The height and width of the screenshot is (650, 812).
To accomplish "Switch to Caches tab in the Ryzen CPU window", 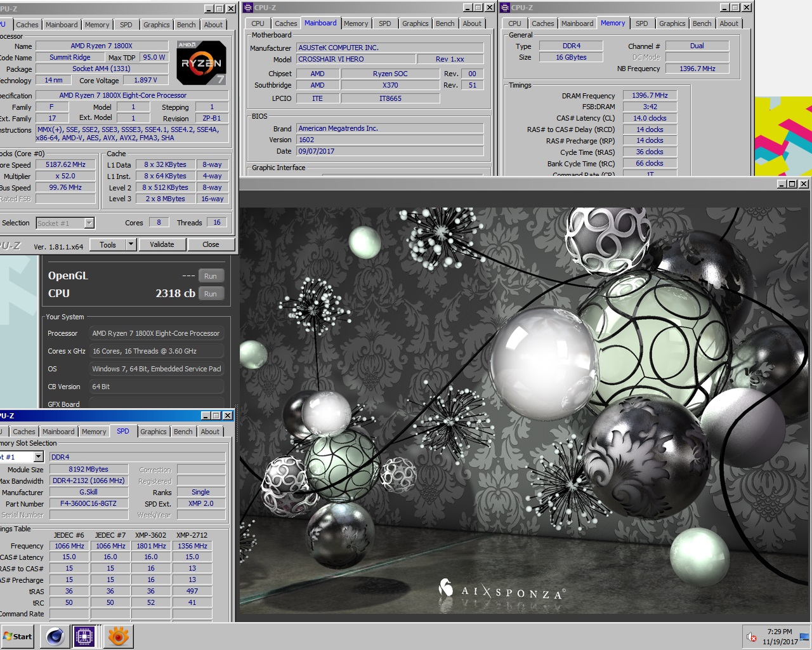I will pos(27,25).
